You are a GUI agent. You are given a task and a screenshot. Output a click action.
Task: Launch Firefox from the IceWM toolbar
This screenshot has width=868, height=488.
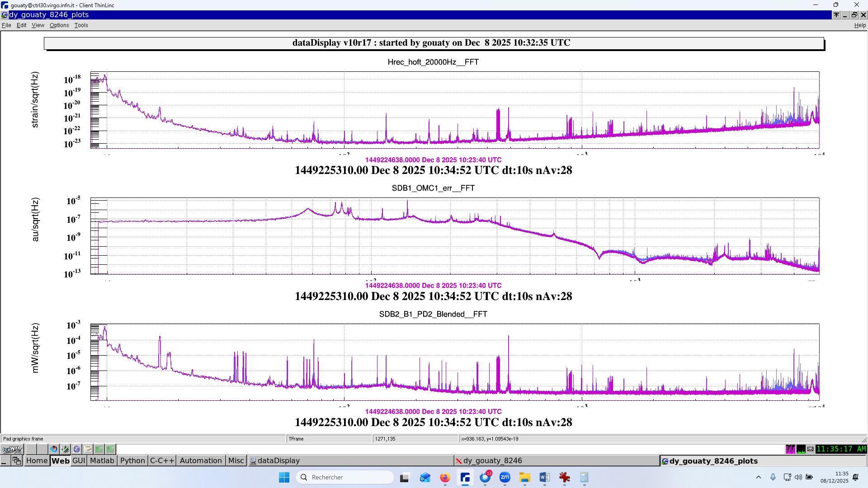coord(54,449)
